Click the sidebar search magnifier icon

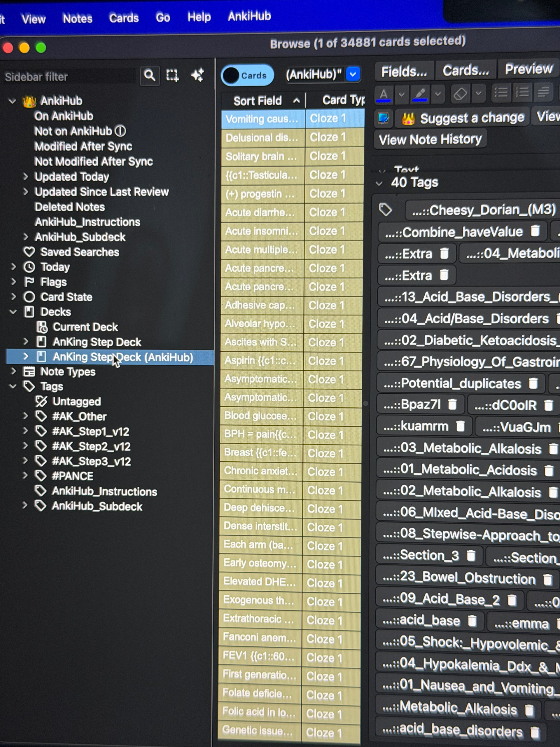pyautogui.click(x=150, y=75)
